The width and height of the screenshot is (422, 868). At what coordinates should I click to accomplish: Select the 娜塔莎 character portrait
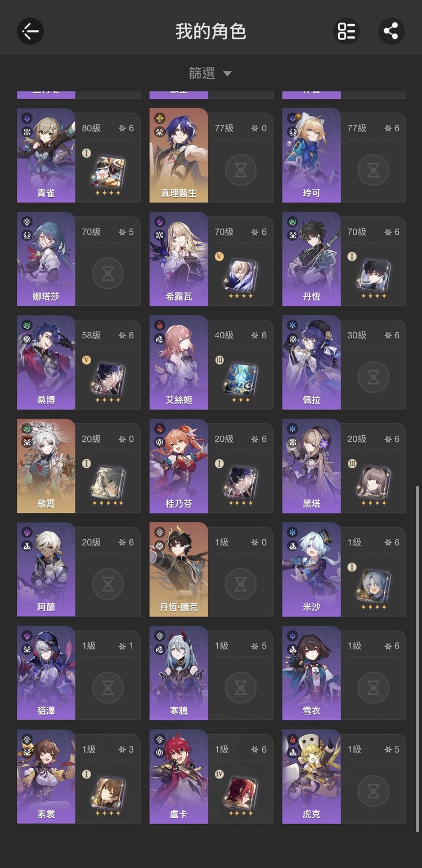click(46, 259)
